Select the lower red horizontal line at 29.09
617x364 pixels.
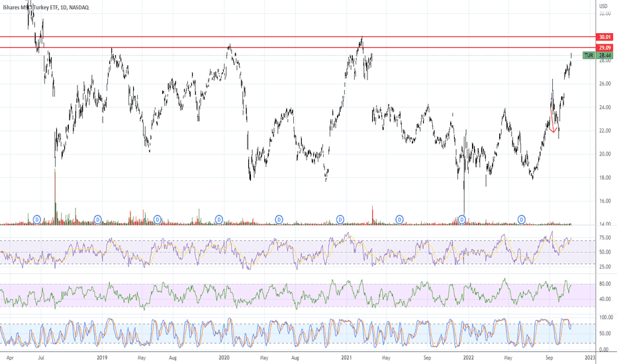click(x=298, y=48)
